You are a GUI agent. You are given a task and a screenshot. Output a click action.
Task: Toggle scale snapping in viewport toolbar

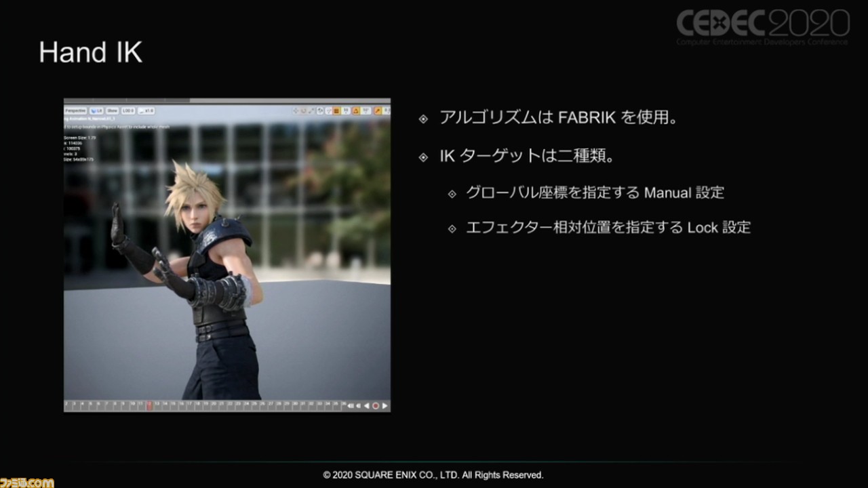coord(378,110)
